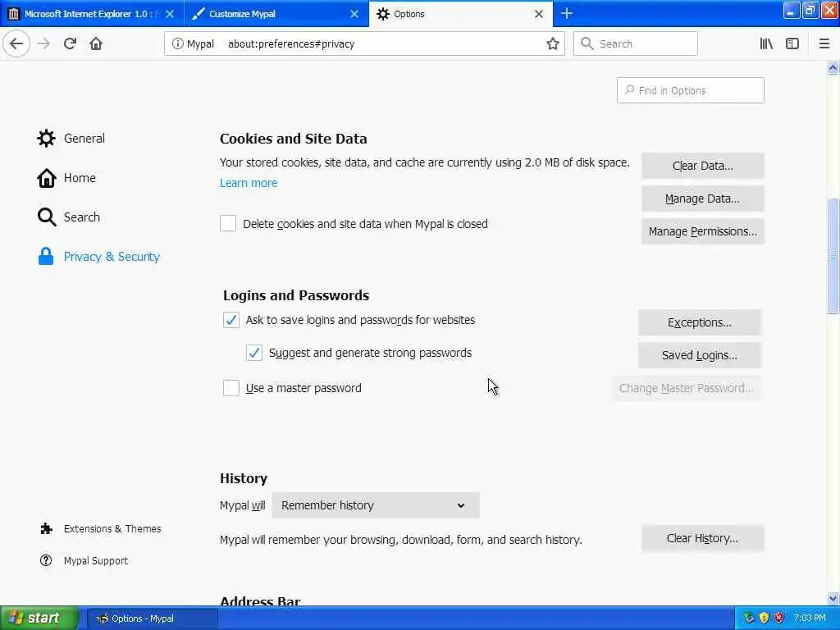Image resolution: width=840 pixels, height=630 pixels.
Task: Click the vertical scrollbar thumb
Action: tap(833, 256)
